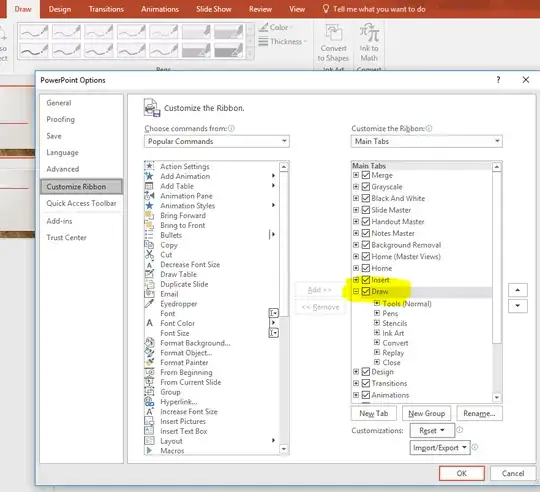Select the Eyedropper icon
This screenshot has width=540, height=492.
coord(149,304)
